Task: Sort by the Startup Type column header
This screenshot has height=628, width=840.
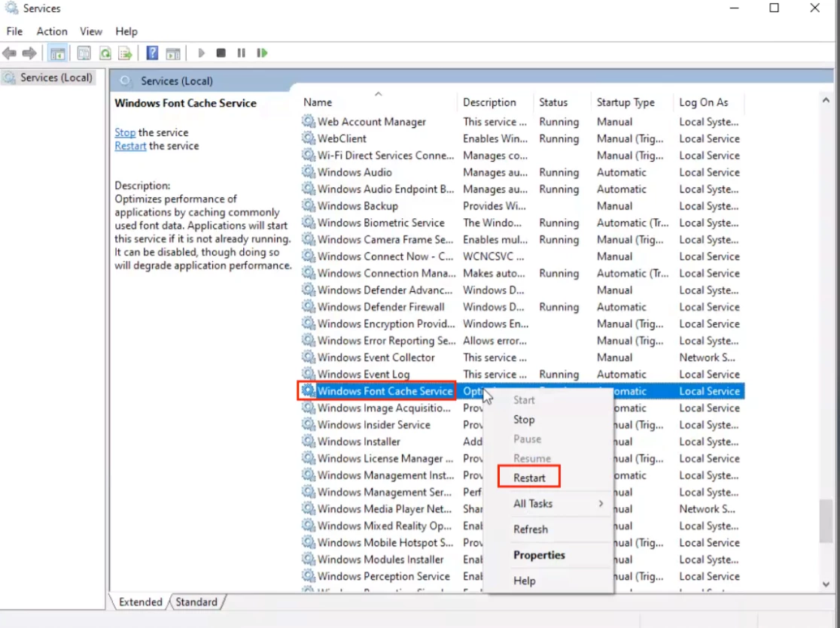Action: 632,102
